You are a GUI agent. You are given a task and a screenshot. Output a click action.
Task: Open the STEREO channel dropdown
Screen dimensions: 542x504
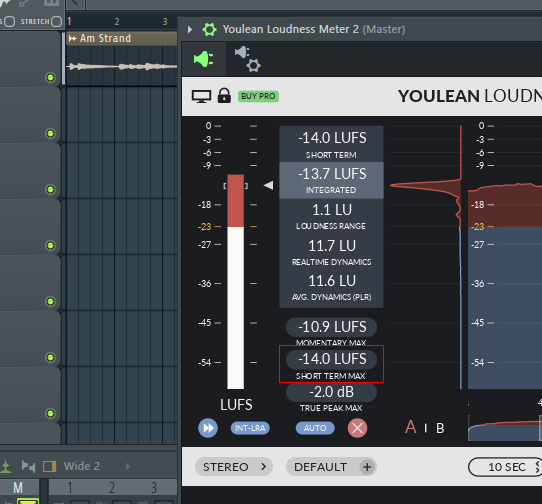(x=234, y=467)
